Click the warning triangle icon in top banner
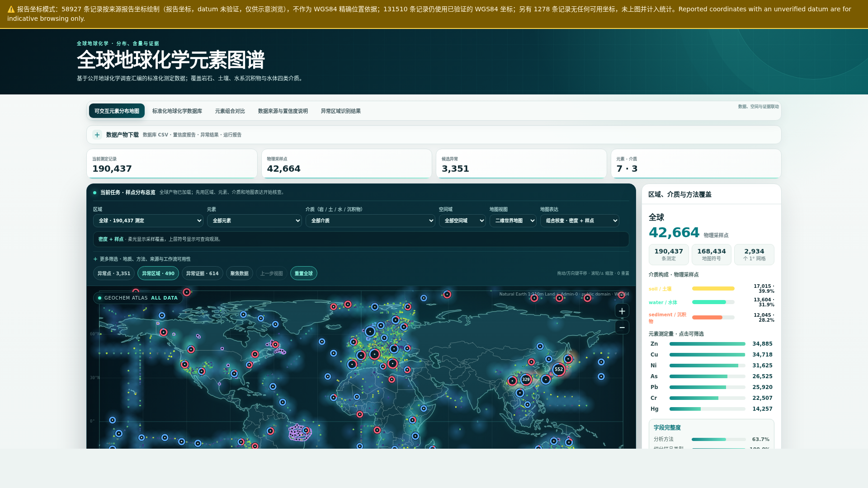 [11, 9]
